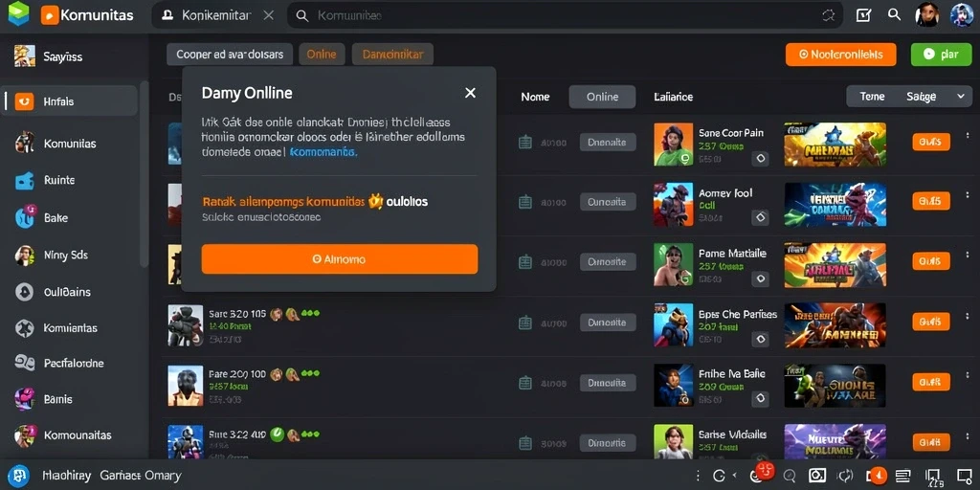Viewport: 980px width, 490px height.
Task: Close the Damy Onlline dialog
Action: point(470,93)
